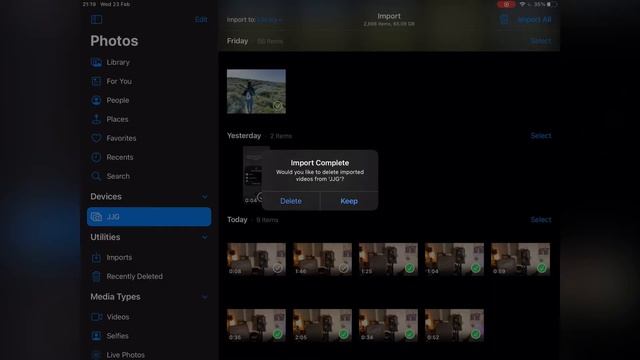640x360 pixels.
Task: Click the Import Complete dialog title
Action: coord(320,163)
